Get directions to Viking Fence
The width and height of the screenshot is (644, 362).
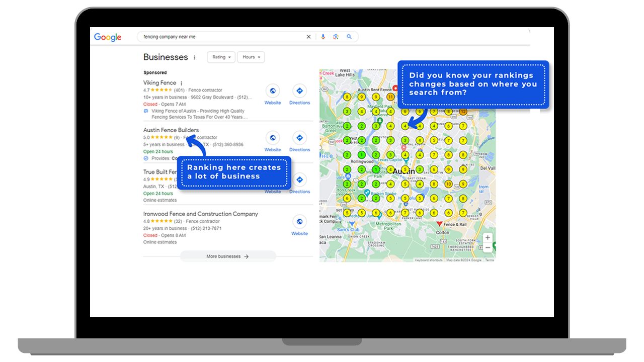click(x=299, y=91)
